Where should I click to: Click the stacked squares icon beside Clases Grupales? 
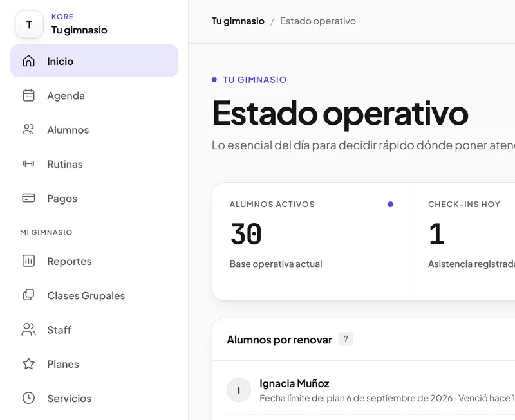[x=28, y=295]
